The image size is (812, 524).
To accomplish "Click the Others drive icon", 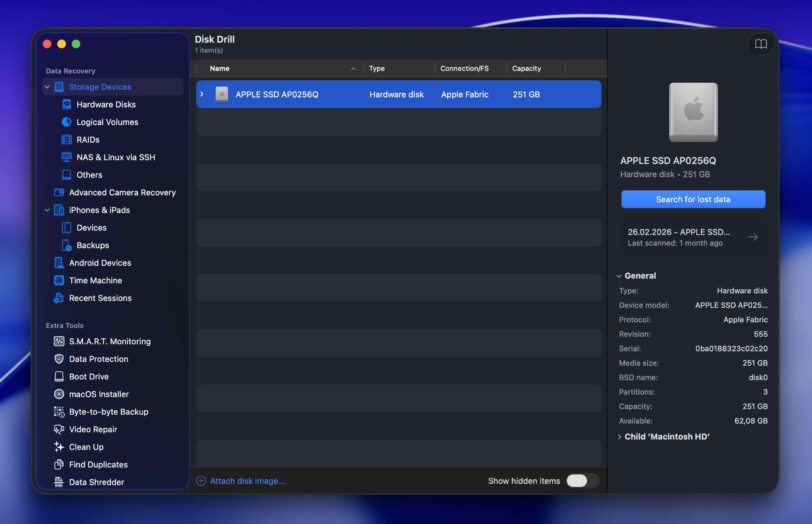I will (66, 175).
